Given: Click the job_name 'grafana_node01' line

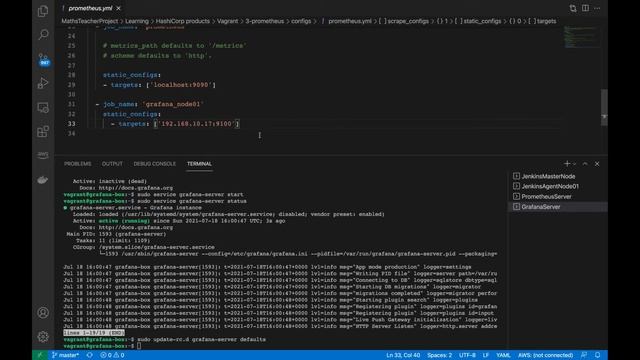Looking at the screenshot, I should tap(149, 104).
